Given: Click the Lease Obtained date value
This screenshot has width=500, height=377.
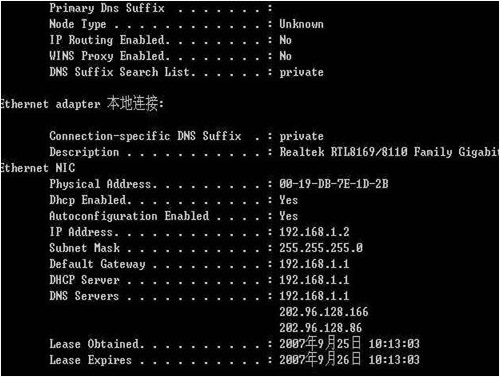Looking at the screenshot, I should tap(349, 344).
